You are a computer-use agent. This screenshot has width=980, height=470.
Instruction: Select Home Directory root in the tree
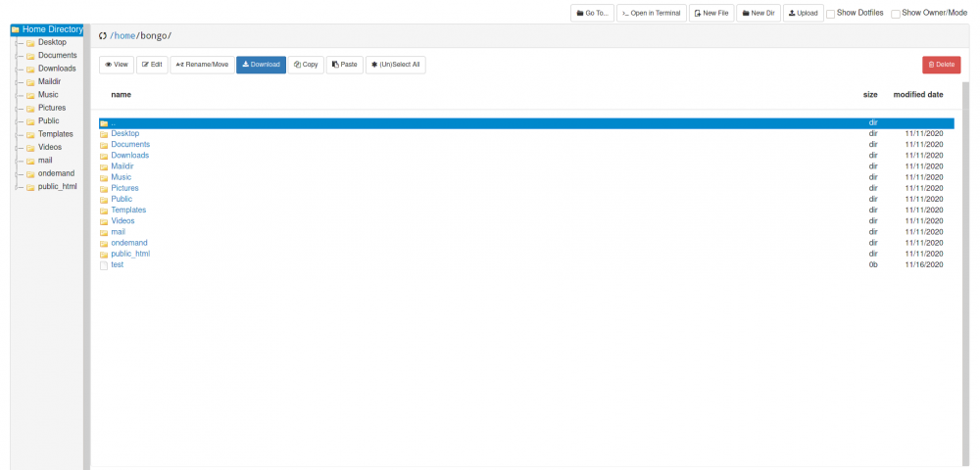coord(52,29)
